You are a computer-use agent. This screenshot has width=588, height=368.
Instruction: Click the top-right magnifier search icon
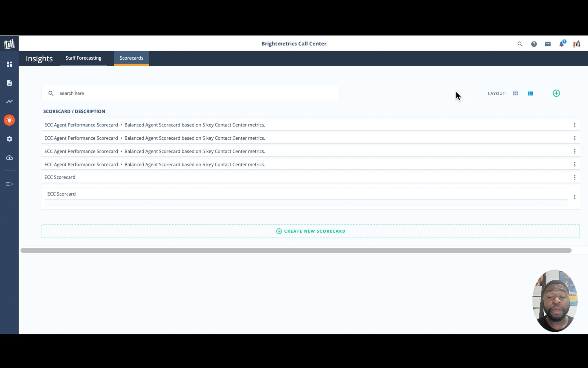520,44
